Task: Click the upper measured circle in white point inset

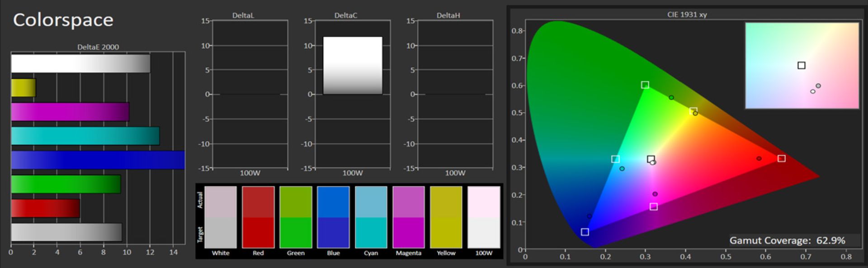Action: pos(818,86)
